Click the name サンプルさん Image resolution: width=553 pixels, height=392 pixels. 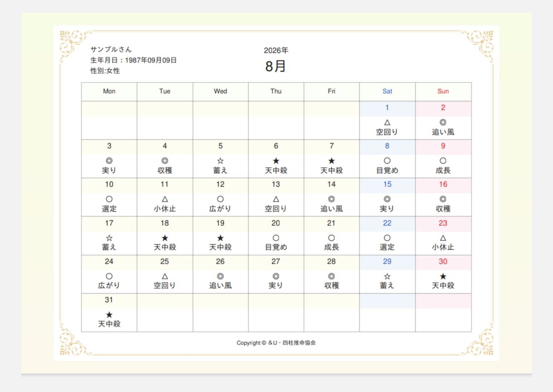111,49
